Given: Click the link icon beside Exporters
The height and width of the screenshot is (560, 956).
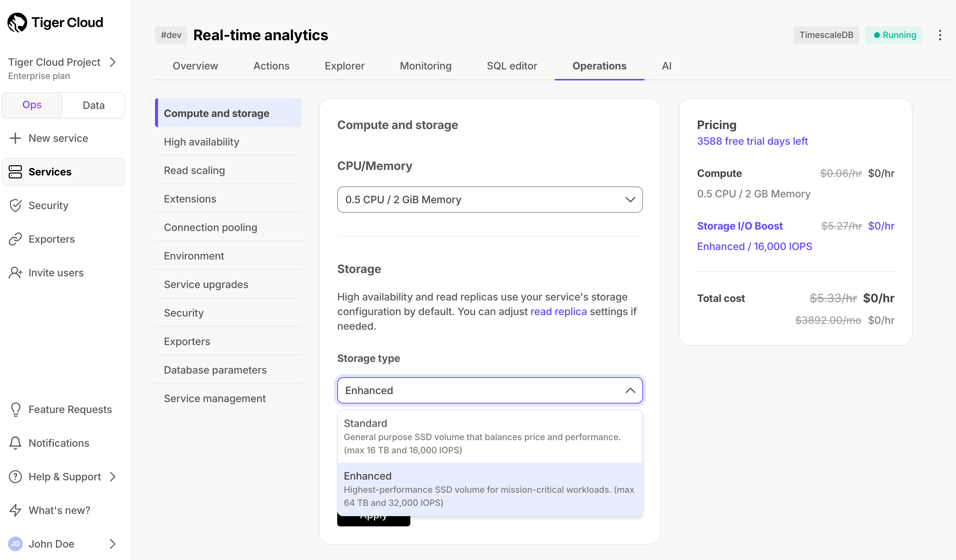Looking at the screenshot, I should 15,239.
